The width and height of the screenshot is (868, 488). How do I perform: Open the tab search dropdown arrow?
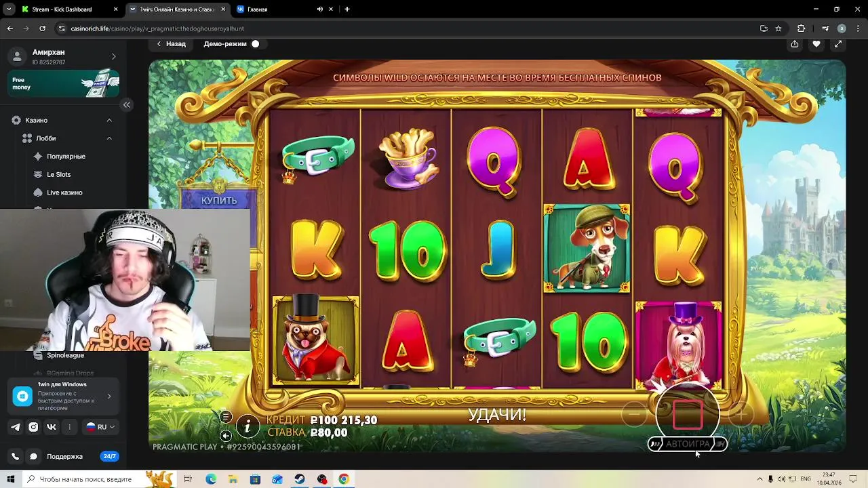coord(9,9)
